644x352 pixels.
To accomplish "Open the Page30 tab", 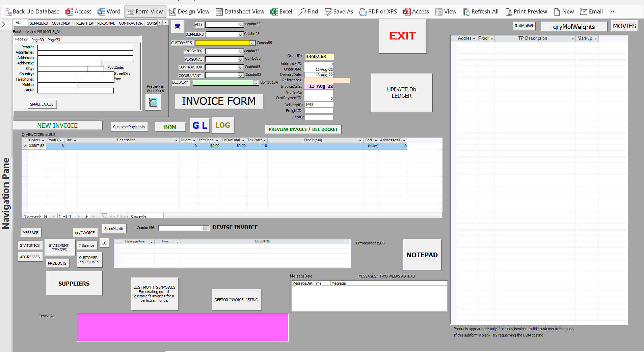I will (37, 40).
